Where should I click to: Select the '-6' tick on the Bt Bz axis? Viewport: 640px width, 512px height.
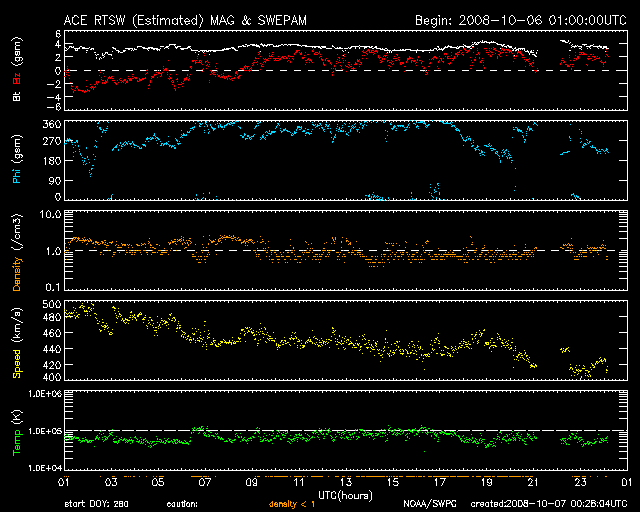coord(55,107)
